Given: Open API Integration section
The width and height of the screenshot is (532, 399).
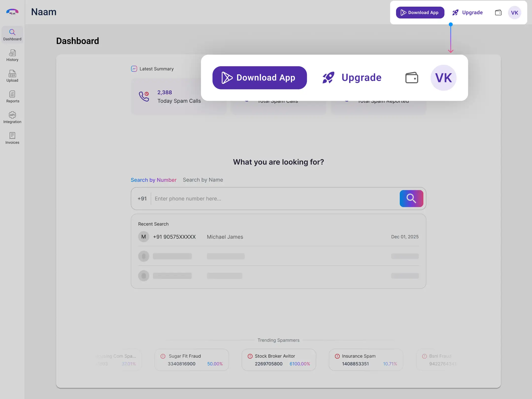Looking at the screenshot, I should [12, 117].
